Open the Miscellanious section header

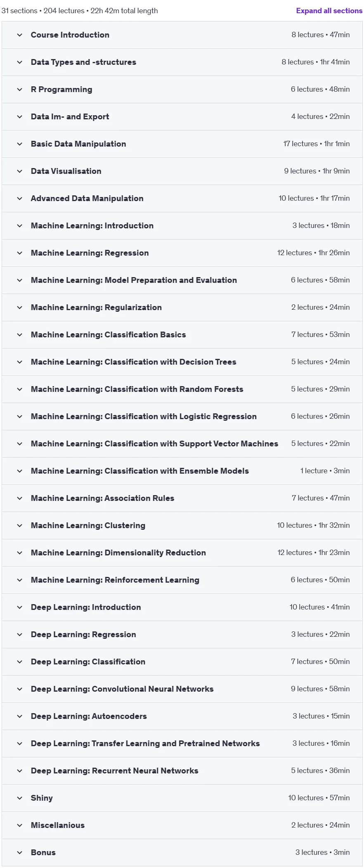click(x=182, y=825)
